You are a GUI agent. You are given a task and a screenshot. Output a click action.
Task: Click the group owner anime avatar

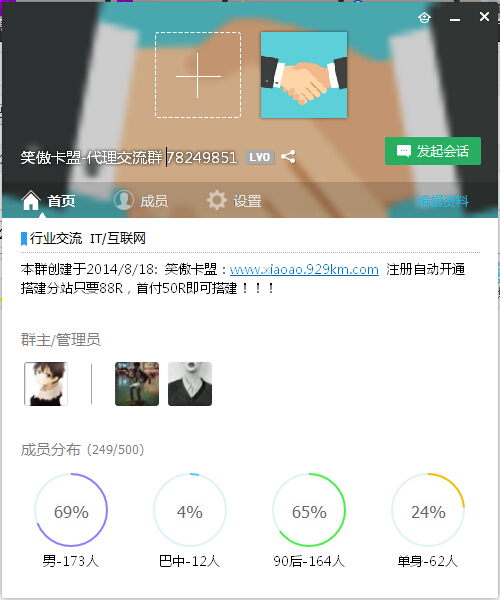[x=46, y=384]
